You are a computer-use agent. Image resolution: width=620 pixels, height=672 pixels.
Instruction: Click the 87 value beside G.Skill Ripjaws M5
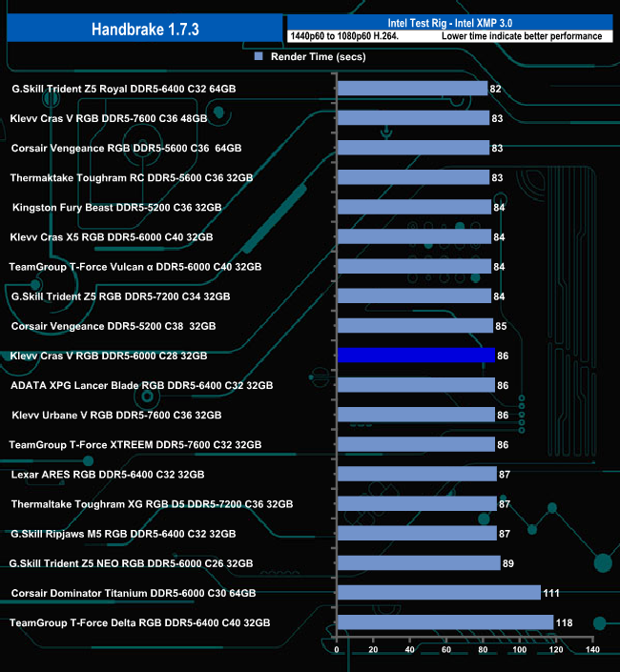pos(505,534)
